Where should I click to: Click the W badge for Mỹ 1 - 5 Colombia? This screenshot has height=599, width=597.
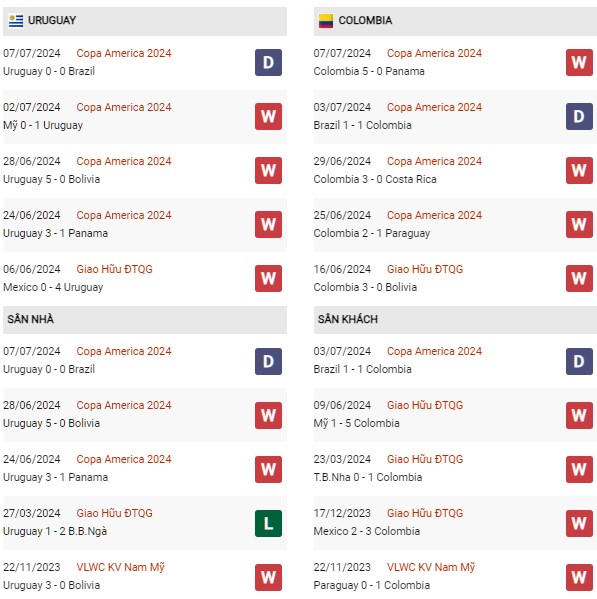(579, 415)
